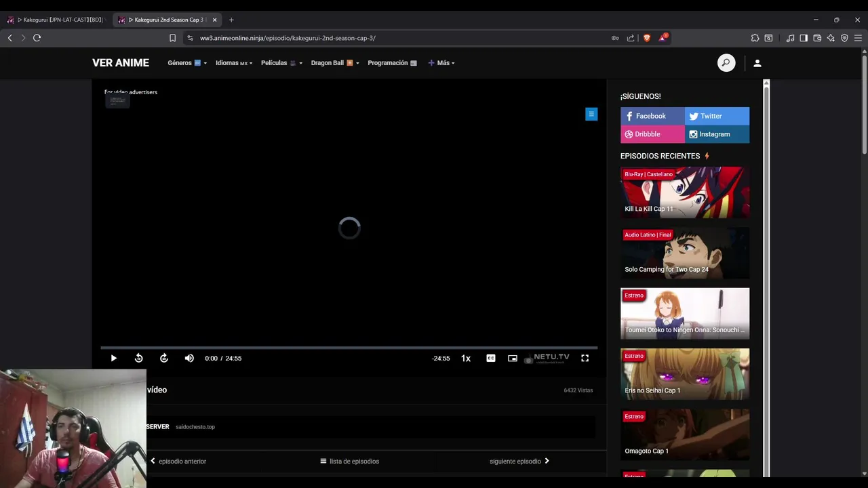The image size is (868, 488).
Task: Toggle the browser sidebar panel
Action: pyautogui.click(x=804, y=38)
